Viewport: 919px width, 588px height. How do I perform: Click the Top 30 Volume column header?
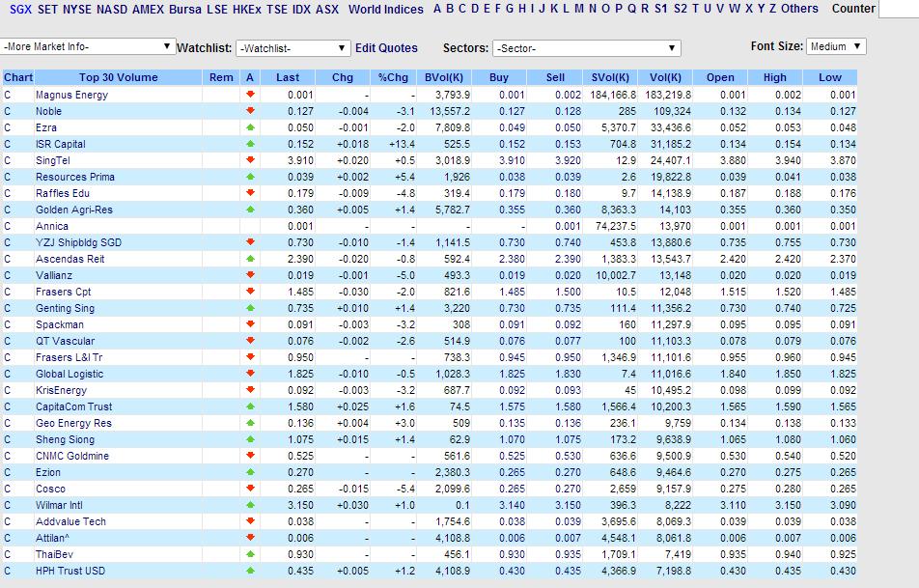[119, 77]
